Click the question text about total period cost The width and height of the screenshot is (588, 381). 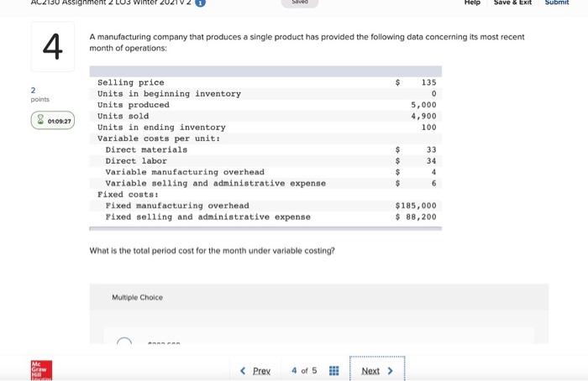213,251
